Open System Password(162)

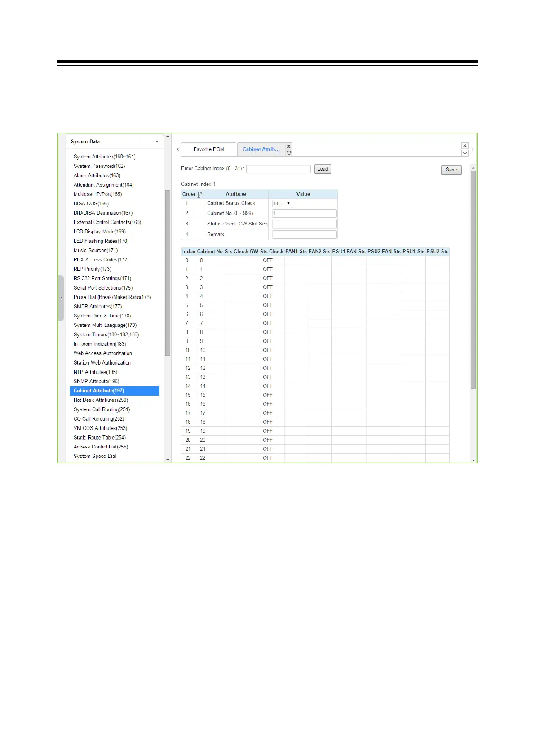coord(99,166)
